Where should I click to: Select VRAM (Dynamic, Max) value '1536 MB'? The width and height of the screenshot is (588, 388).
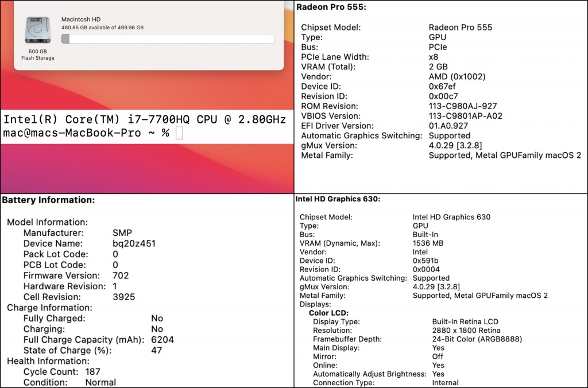click(x=428, y=243)
